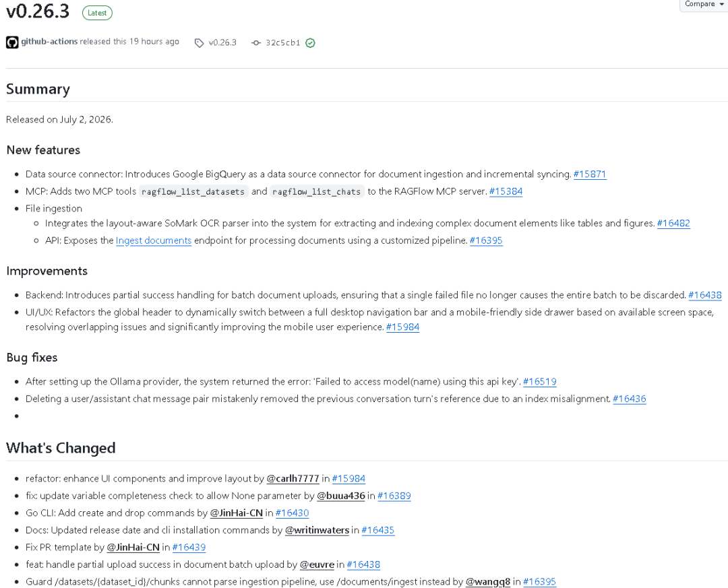Open the #16519 Ollama bug fix link

tap(539, 381)
